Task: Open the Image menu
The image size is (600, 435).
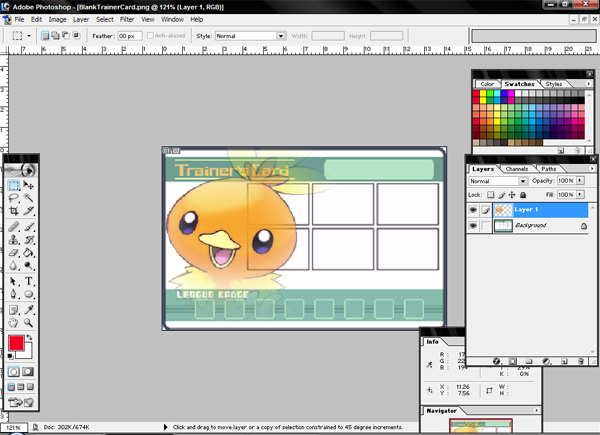Action: point(57,20)
